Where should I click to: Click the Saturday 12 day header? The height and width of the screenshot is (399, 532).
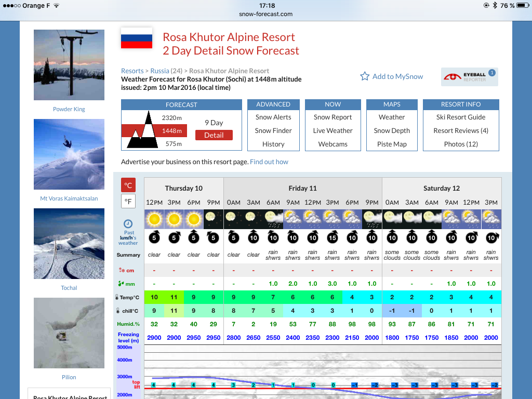442,188
